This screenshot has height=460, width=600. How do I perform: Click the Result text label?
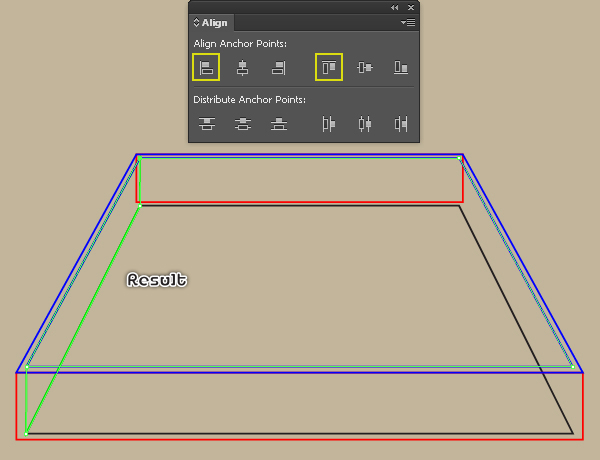pyautogui.click(x=157, y=280)
